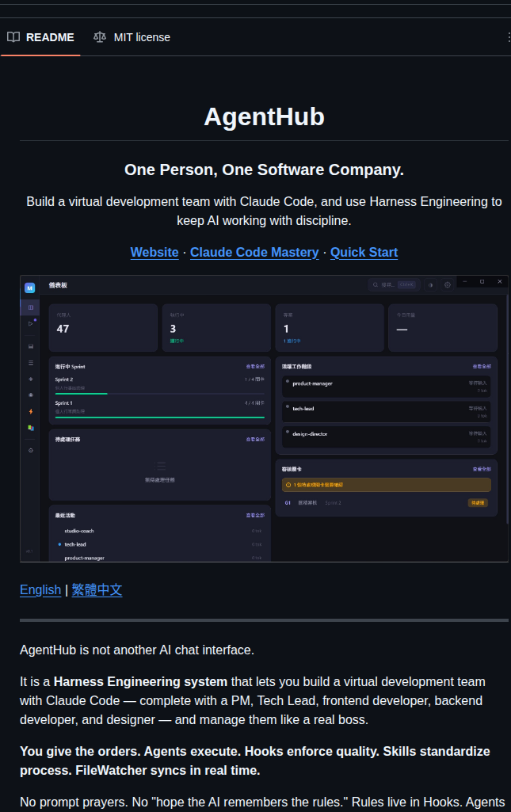This screenshot has width=511, height=812.
Task: Select product-manager row in work stages card
Action: point(387,387)
